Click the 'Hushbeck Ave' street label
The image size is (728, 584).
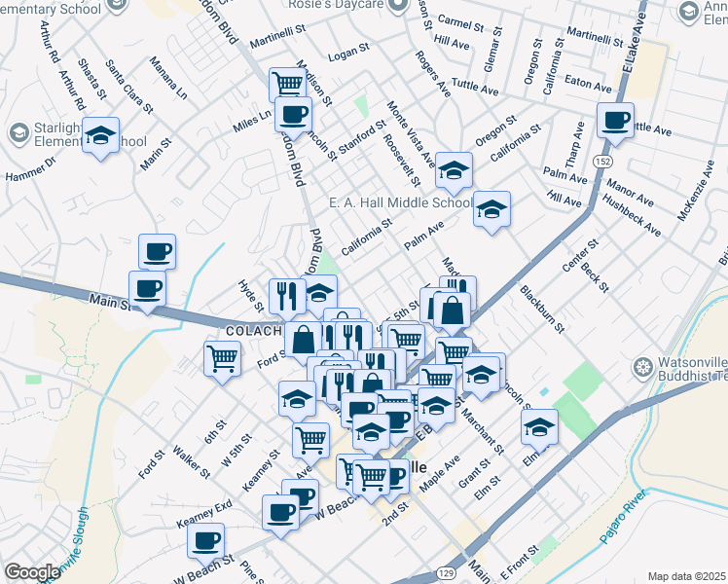click(632, 215)
